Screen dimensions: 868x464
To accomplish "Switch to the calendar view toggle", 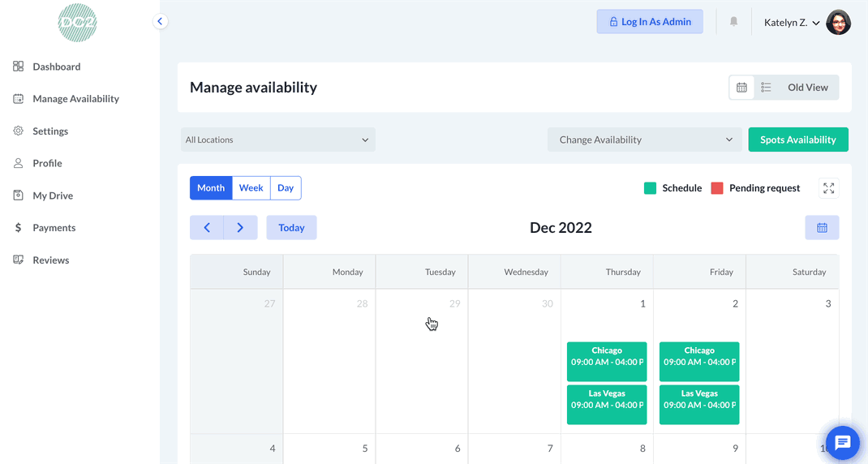I will 741,88.
